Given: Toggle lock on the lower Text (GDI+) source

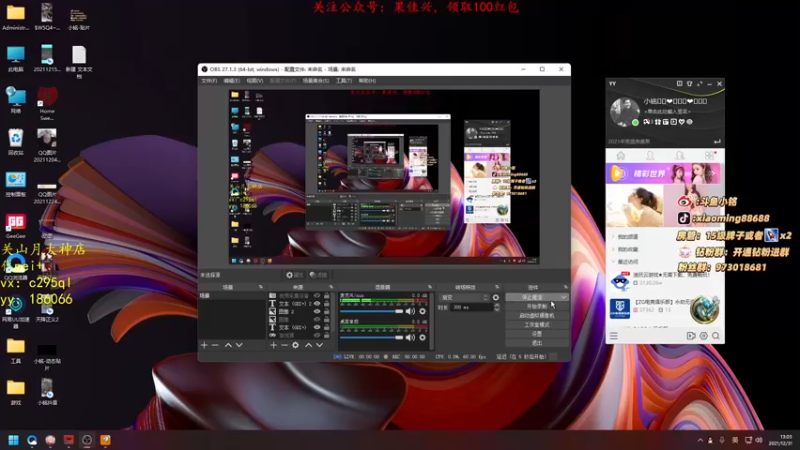Looking at the screenshot, I should 327,327.
